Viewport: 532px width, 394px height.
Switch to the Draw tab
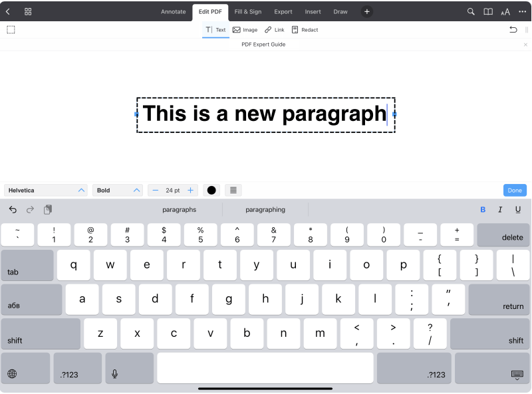pyautogui.click(x=340, y=12)
